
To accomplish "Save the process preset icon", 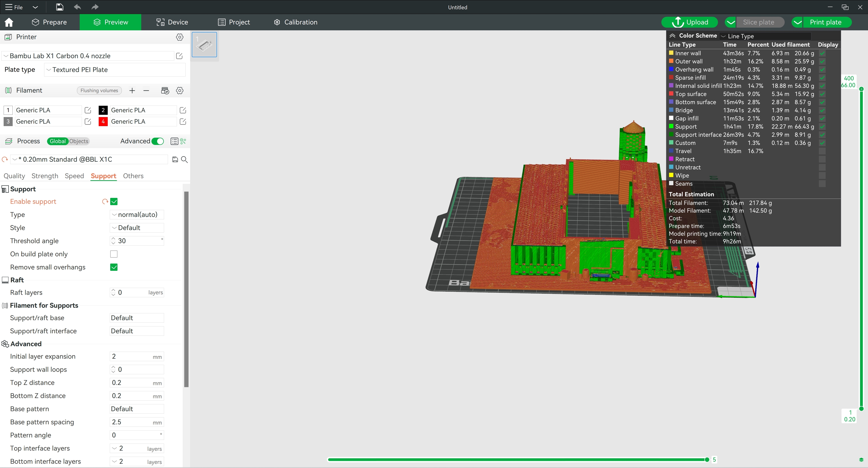I will 175,159.
